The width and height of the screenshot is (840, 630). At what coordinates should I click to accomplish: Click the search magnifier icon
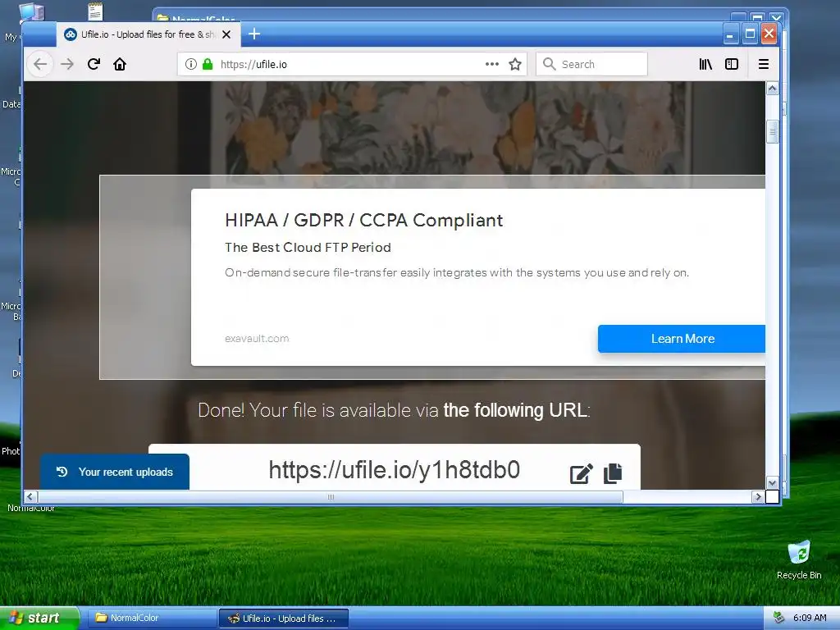[x=549, y=64]
